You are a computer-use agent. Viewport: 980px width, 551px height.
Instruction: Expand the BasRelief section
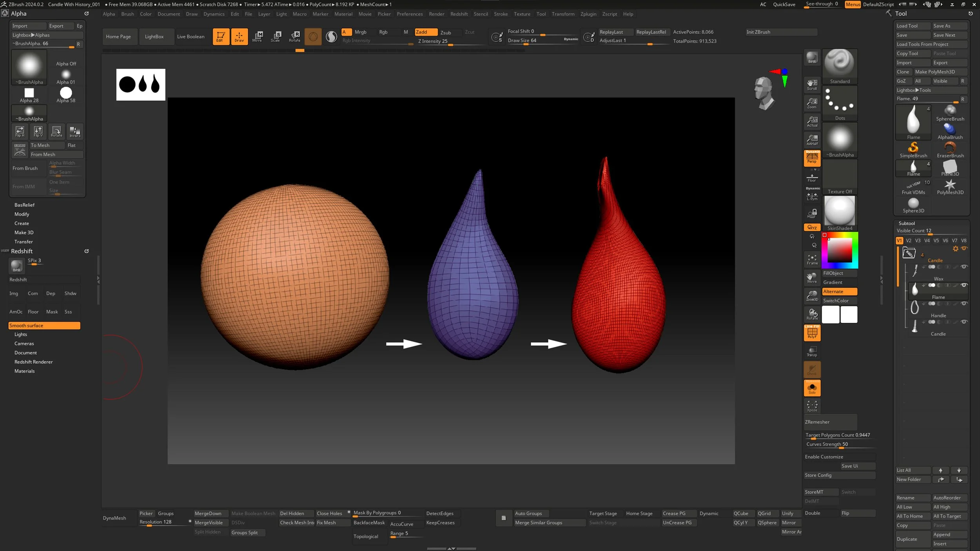point(24,205)
